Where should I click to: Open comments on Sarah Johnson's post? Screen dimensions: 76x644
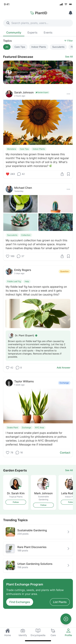point(19,174)
